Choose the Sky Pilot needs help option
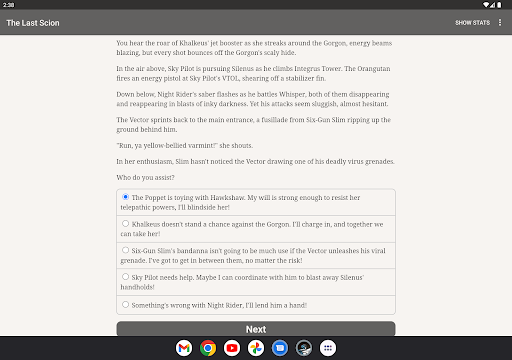 pyautogui.click(x=256, y=282)
